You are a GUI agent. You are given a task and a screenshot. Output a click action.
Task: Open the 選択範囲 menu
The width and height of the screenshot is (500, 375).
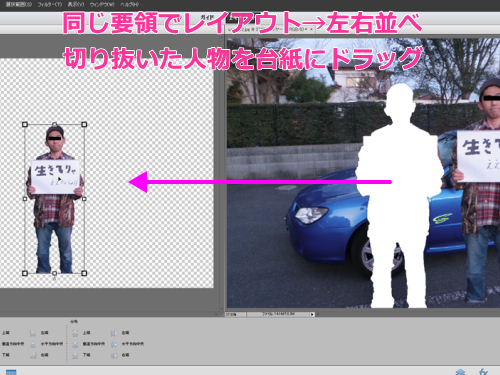[18, 4]
